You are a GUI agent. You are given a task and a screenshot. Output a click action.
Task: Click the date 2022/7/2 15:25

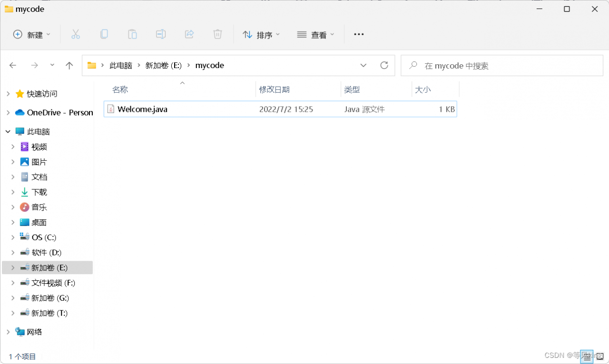(286, 109)
